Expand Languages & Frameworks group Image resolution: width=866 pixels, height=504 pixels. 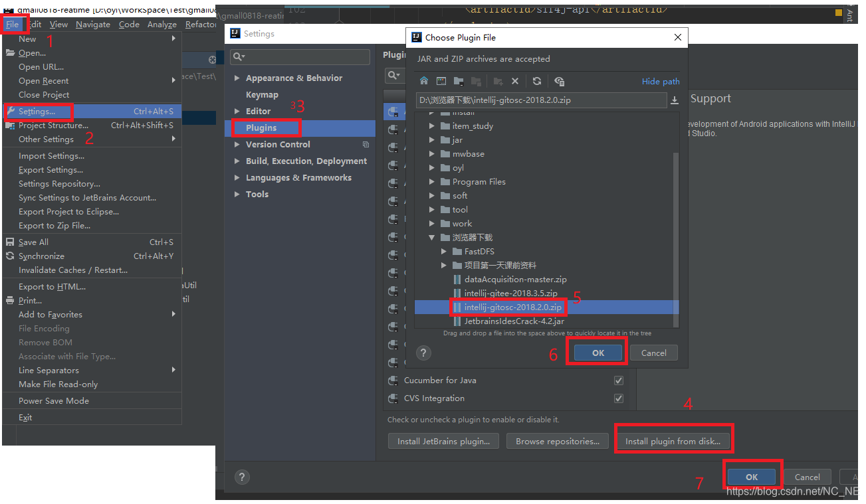click(237, 177)
